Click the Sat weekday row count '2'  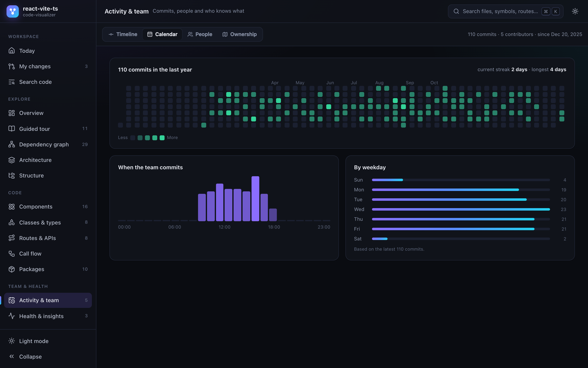click(x=565, y=239)
